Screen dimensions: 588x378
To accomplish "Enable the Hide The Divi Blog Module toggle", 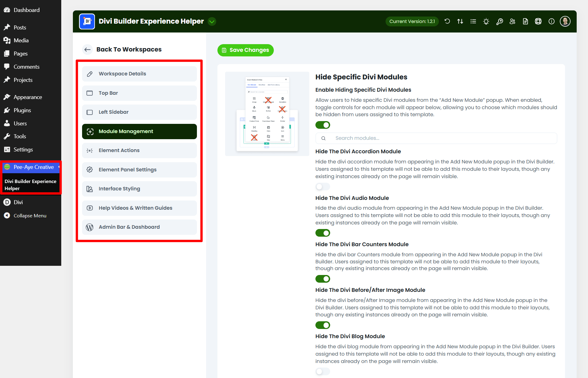I will tap(323, 372).
